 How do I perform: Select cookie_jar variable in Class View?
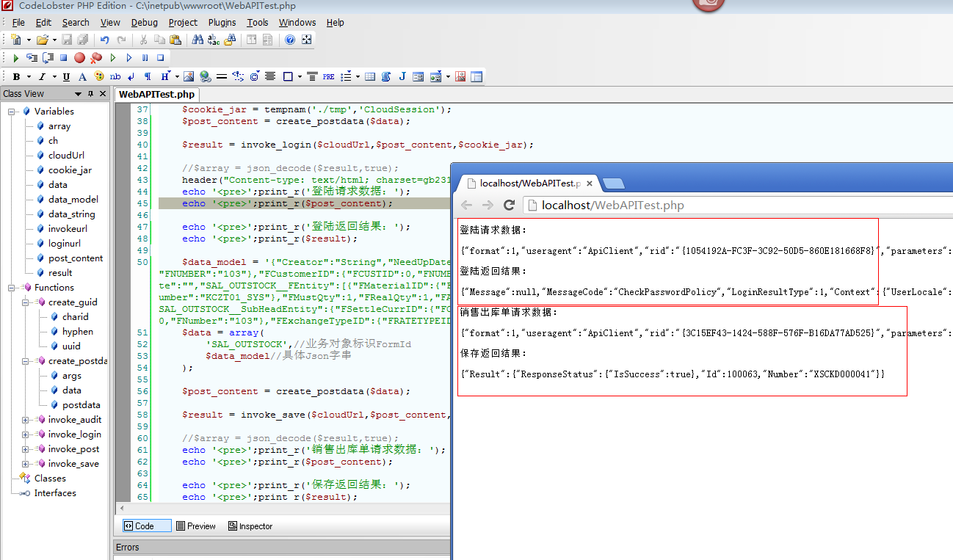(x=70, y=170)
